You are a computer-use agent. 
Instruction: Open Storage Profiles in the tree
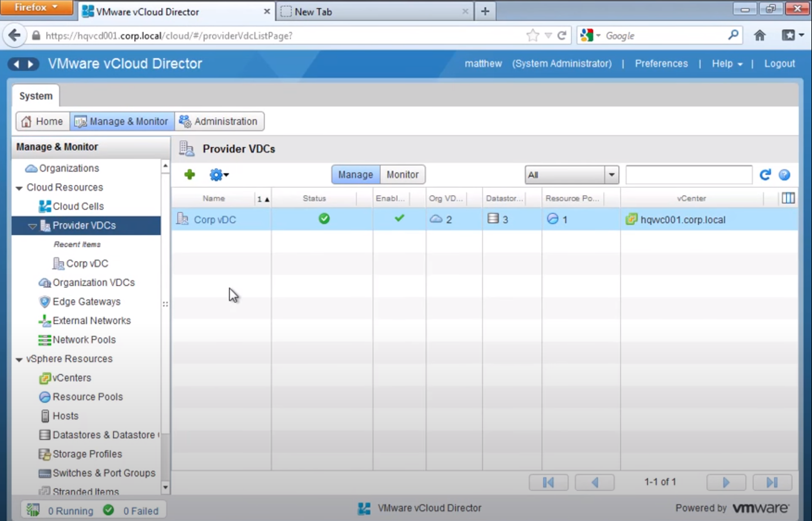point(87,454)
